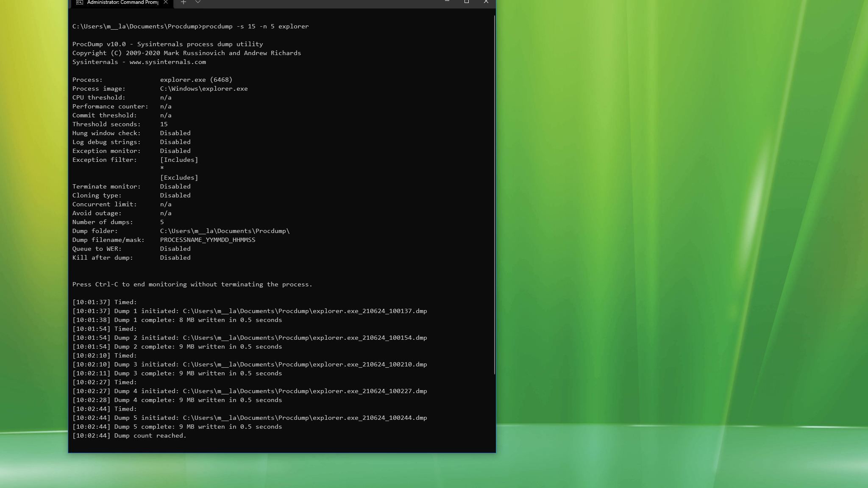This screenshot has width=868, height=488.
Task: Click the explorer.exe (6468) process value
Action: point(196,80)
